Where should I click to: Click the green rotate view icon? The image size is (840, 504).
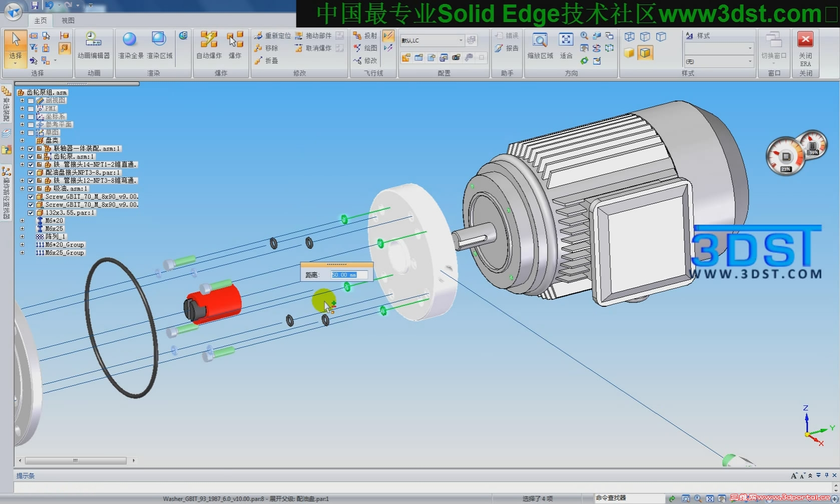click(x=584, y=61)
